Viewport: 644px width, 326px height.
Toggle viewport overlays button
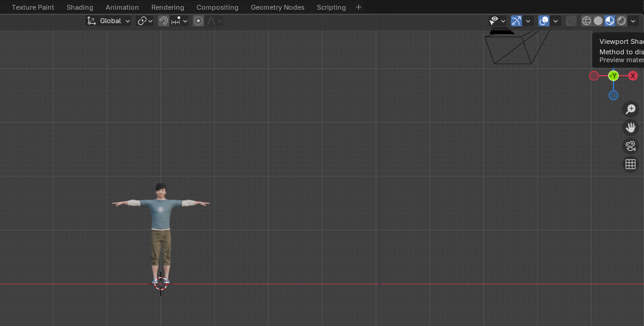(544, 21)
